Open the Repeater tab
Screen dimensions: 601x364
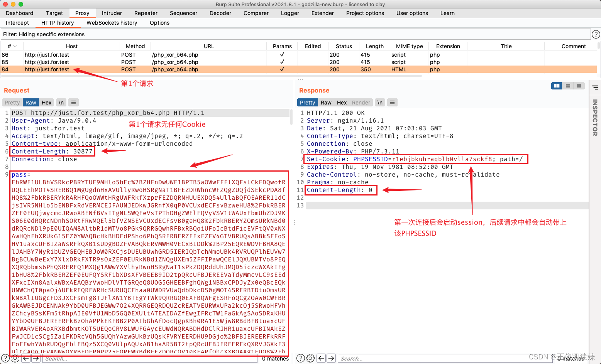point(146,13)
